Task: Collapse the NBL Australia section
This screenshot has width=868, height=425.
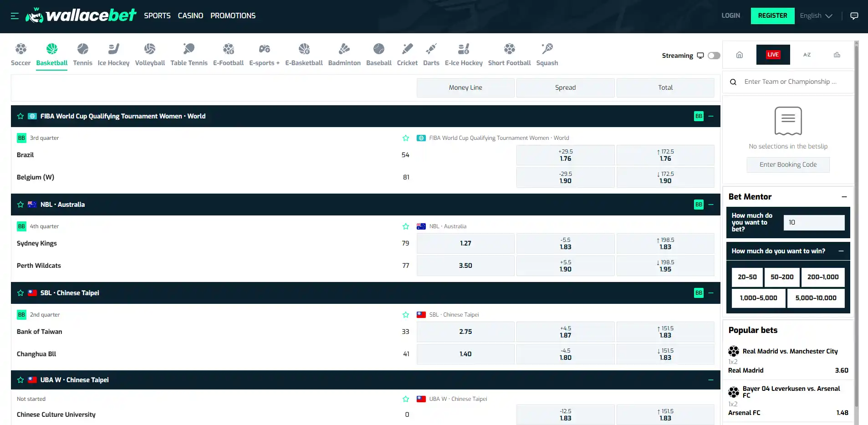Action: click(x=711, y=205)
